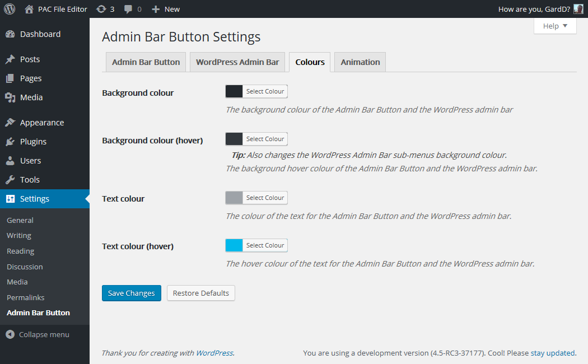
Task: Switch to the WordPress Admin Bar tab
Action: pyautogui.click(x=237, y=62)
